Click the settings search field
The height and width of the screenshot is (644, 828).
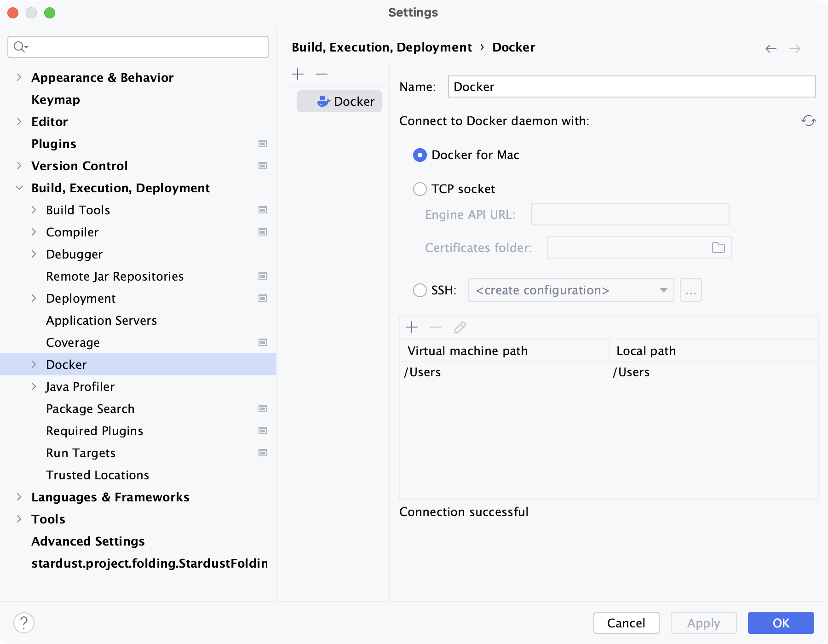[138, 47]
